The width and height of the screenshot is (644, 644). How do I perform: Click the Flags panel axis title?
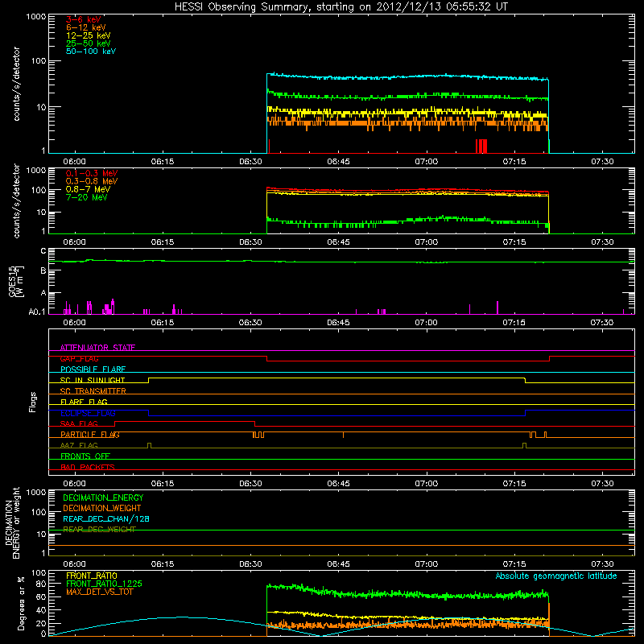point(32,402)
